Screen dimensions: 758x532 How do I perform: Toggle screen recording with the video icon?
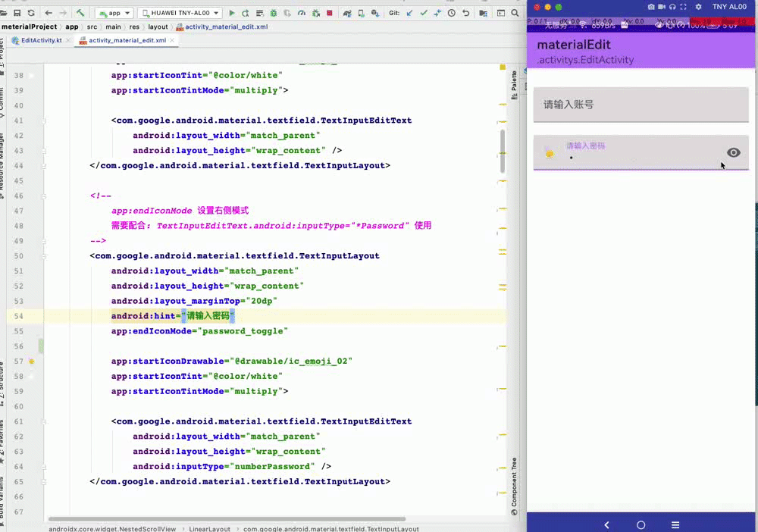pos(661,7)
